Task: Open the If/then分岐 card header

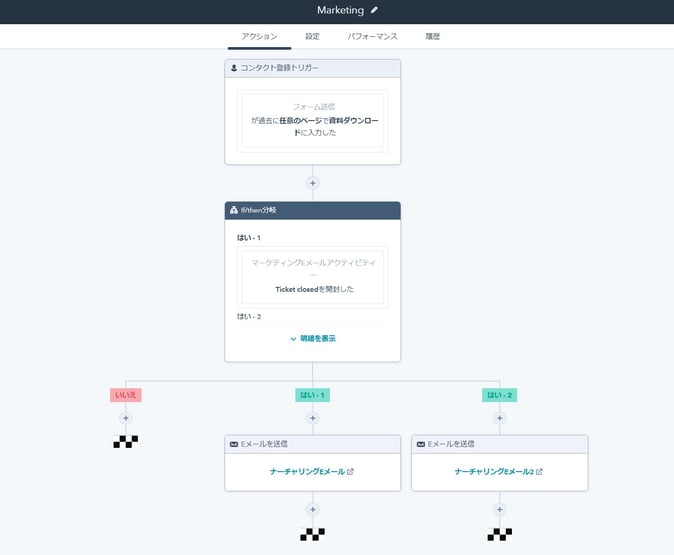Action: point(312,211)
